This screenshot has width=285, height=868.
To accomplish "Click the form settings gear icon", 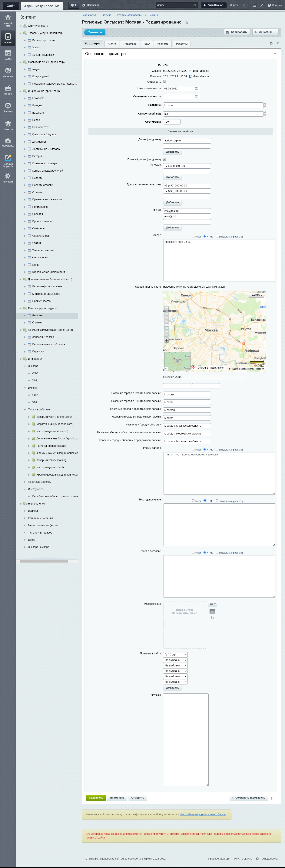I will [x=271, y=44].
